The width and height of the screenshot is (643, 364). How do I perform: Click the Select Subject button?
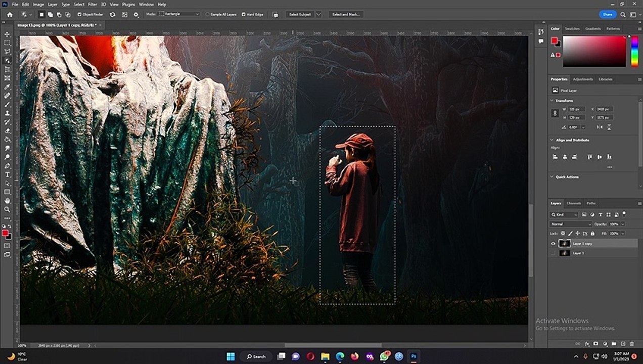(299, 15)
